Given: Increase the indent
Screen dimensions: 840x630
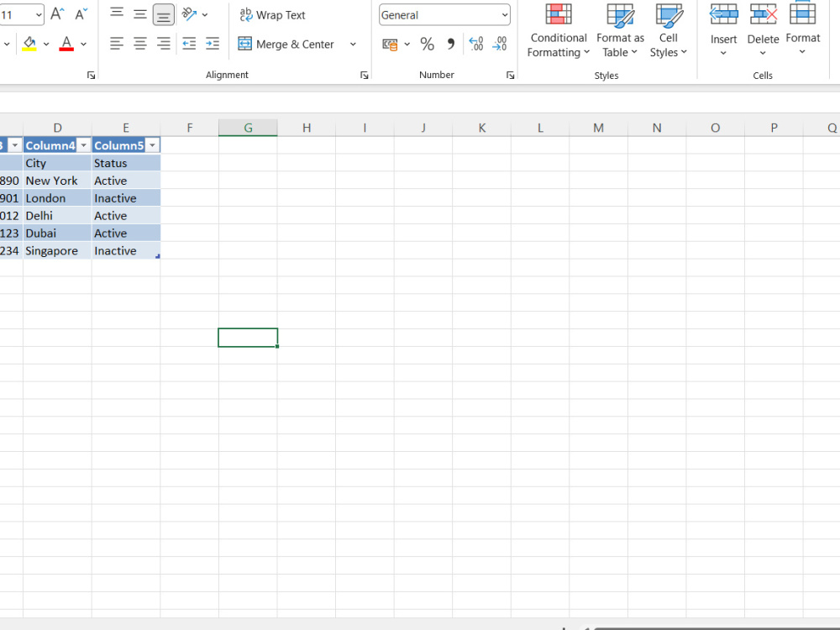Looking at the screenshot, I should [x=213, y=44].
